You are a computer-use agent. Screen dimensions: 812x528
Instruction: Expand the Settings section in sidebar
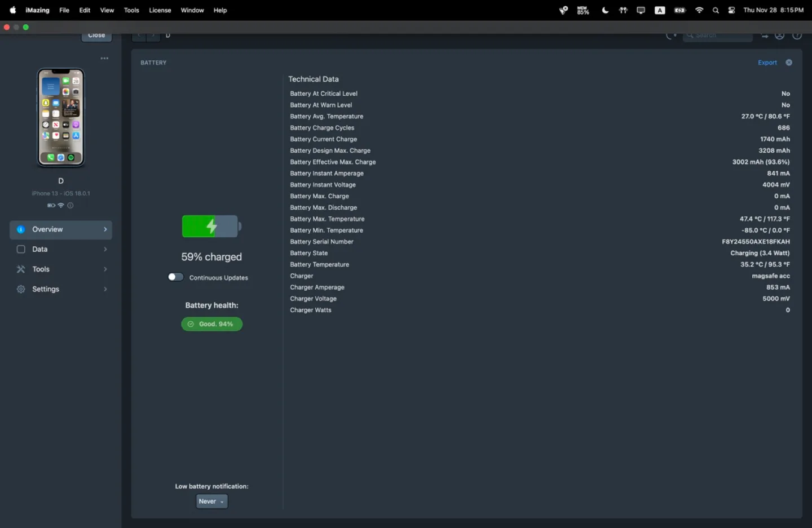pos(61,289)
